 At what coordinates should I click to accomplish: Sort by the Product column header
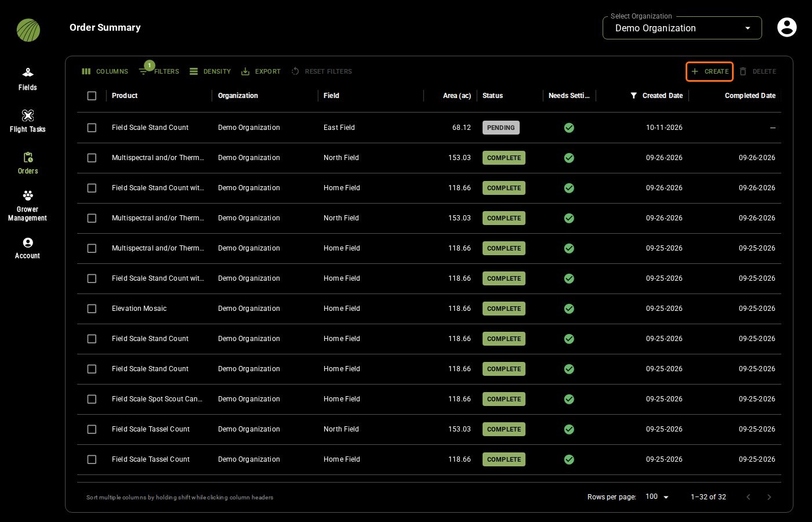click(125, 96)
